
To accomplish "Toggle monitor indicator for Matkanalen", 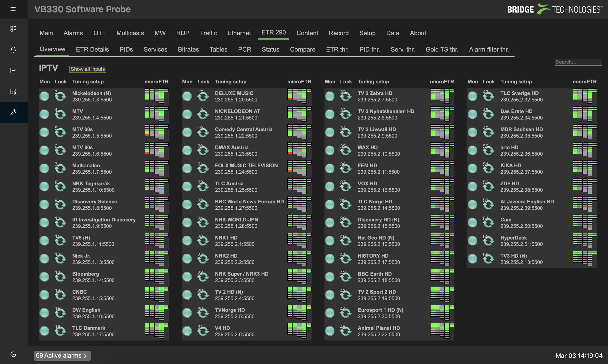I will tap(44, 168).
